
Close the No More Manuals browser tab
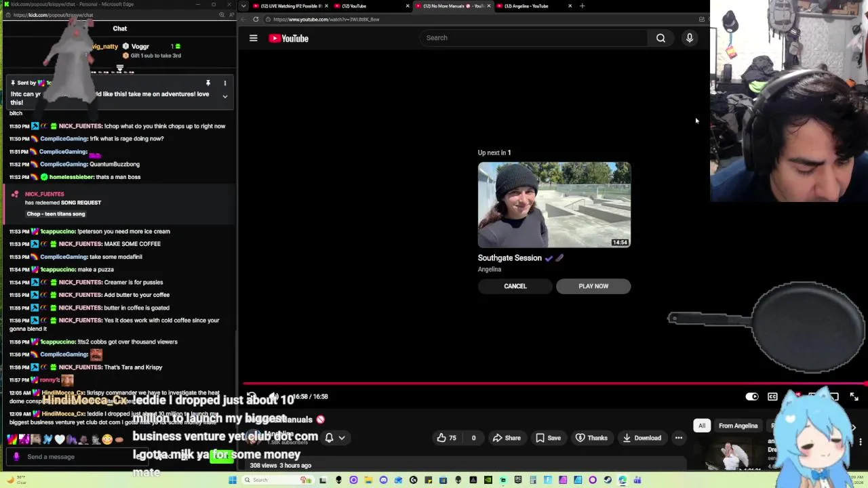click(x=489, y=6)
